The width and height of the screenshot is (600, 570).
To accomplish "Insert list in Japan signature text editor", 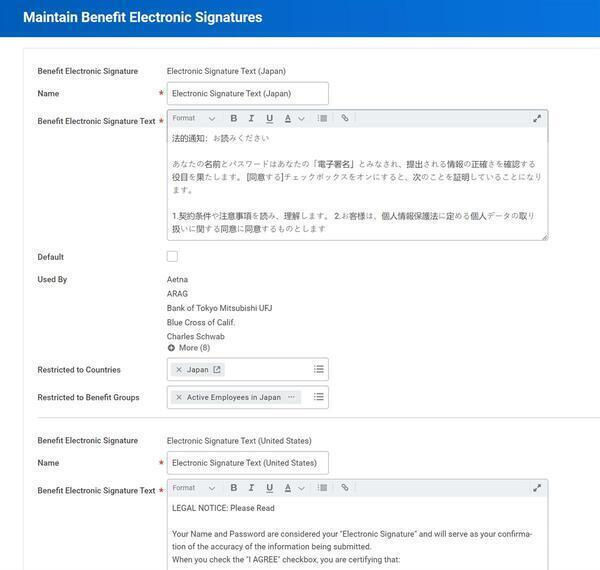I will [x=322, y=118].
